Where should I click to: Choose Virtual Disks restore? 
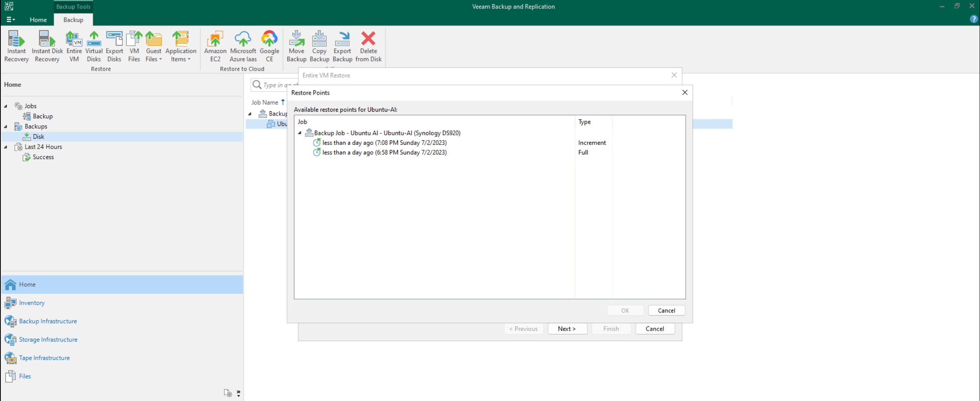pos(94,46)
